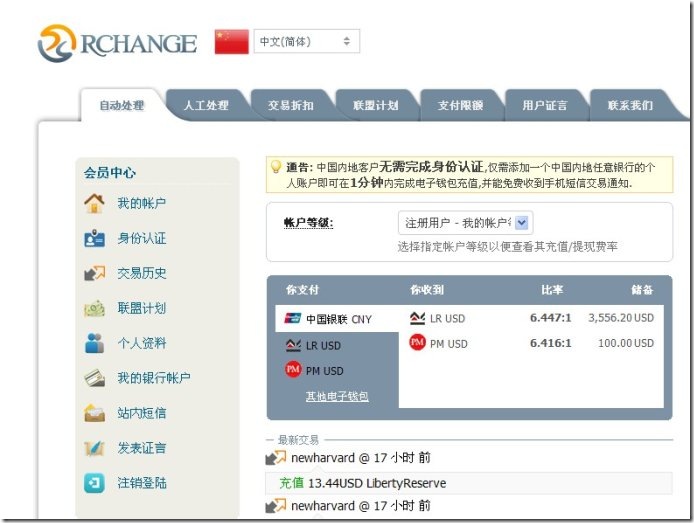Click the house icon beside 我的帐户
The height and width of the screenshot is (523, 694).
[94, 203]
